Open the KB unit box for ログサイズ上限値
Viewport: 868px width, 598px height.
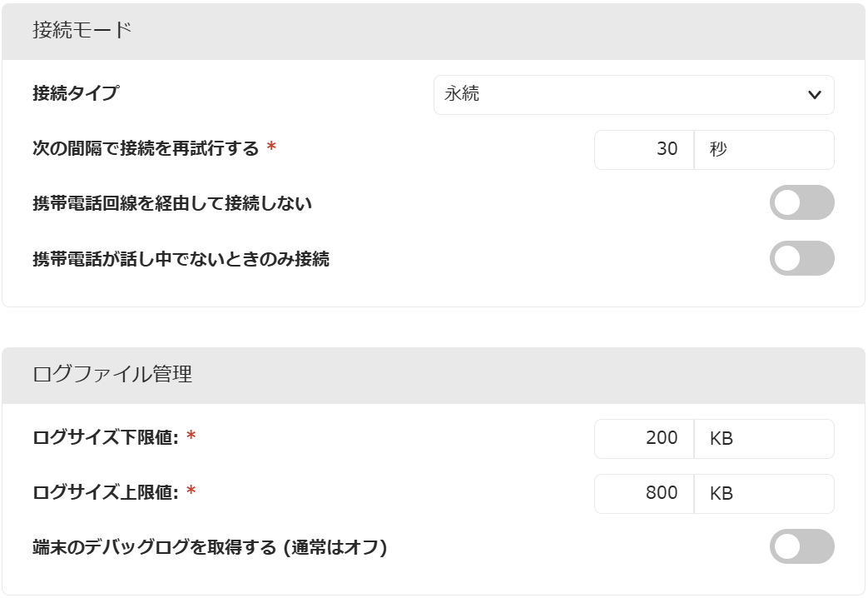click(764, 493)
